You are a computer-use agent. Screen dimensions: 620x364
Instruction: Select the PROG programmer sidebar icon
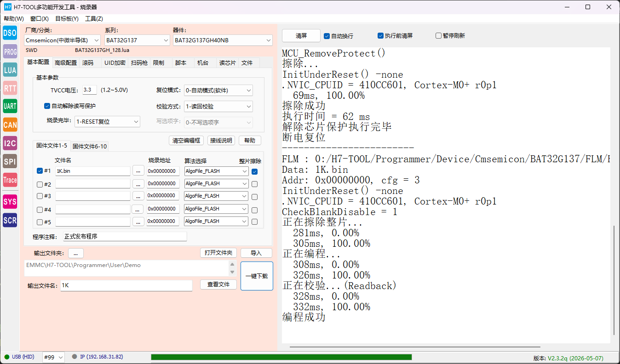(x=10, y=51)
